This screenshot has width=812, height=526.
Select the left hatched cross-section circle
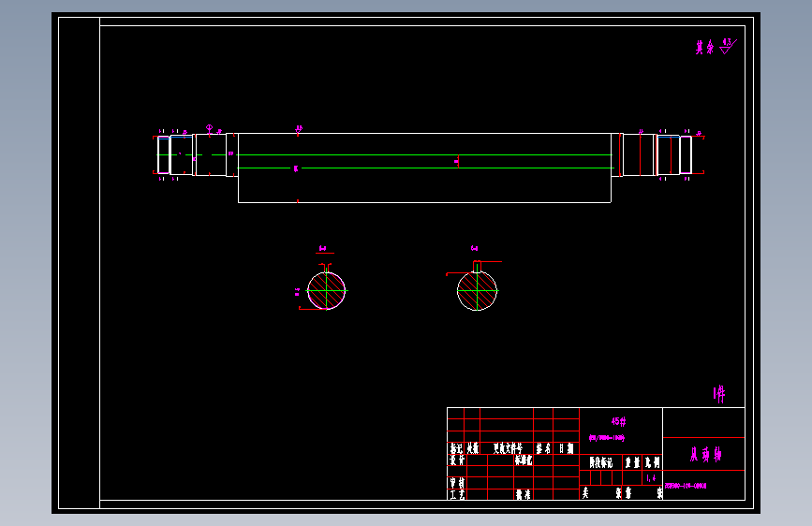(x=326, y=290)
